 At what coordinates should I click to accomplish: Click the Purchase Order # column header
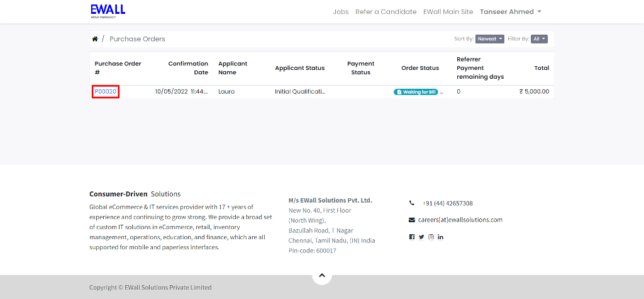118,68
